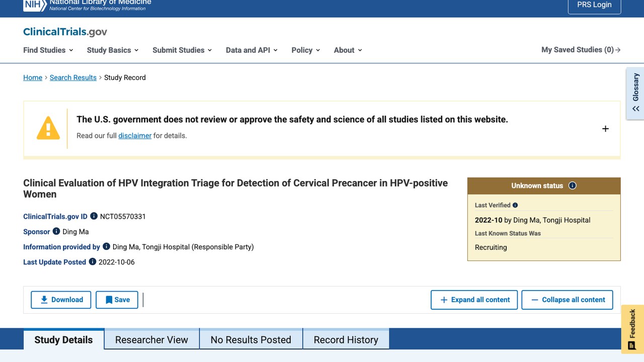Download the study record
The height and width of the screenshot is (362, 644).
pos(61,300)
